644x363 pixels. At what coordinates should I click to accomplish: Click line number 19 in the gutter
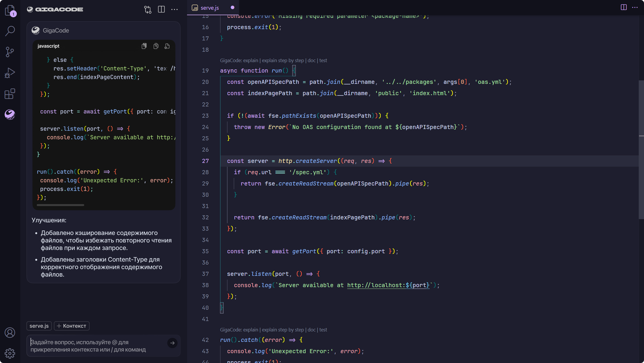click(205, 71)
